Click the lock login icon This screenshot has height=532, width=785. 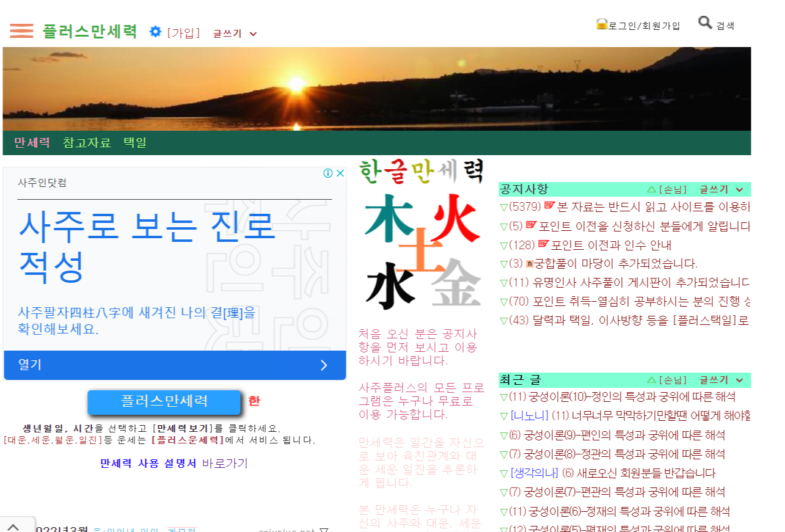click(x=602, y=24)
